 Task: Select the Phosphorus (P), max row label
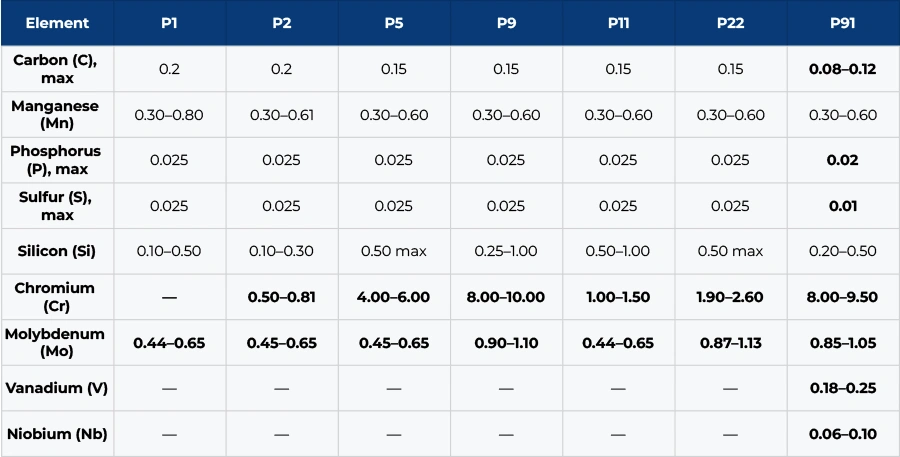coord(57,160)
